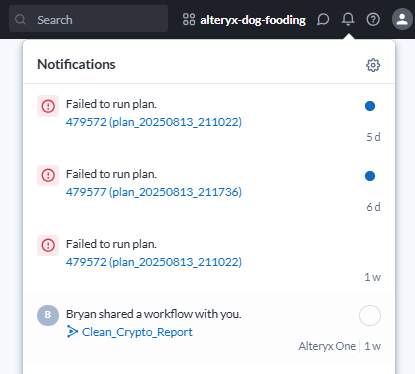Screen dimensions: 415x374
Task: Mark the 5d failed plan notification as read
Action: coord(370,106)
